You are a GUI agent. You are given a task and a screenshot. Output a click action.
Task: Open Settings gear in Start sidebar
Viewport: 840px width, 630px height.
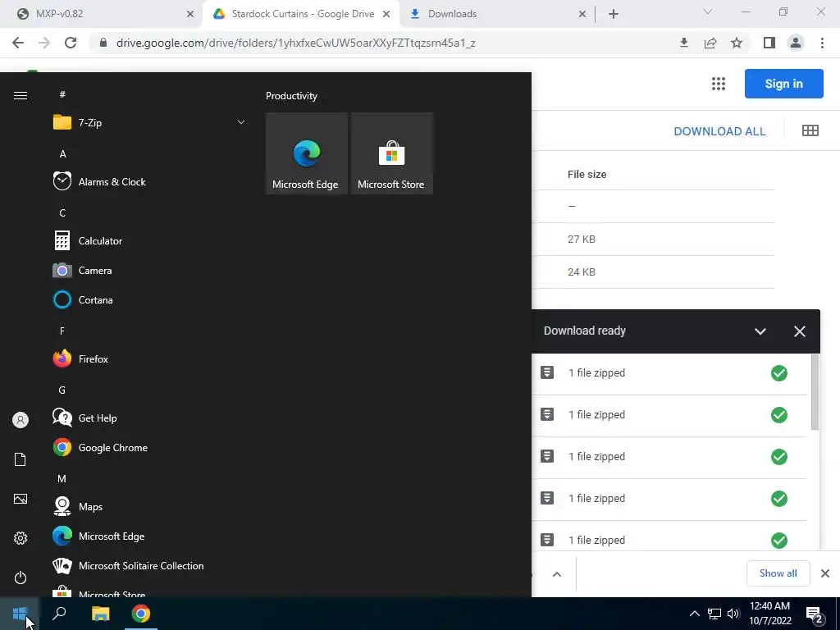(21, 538)
